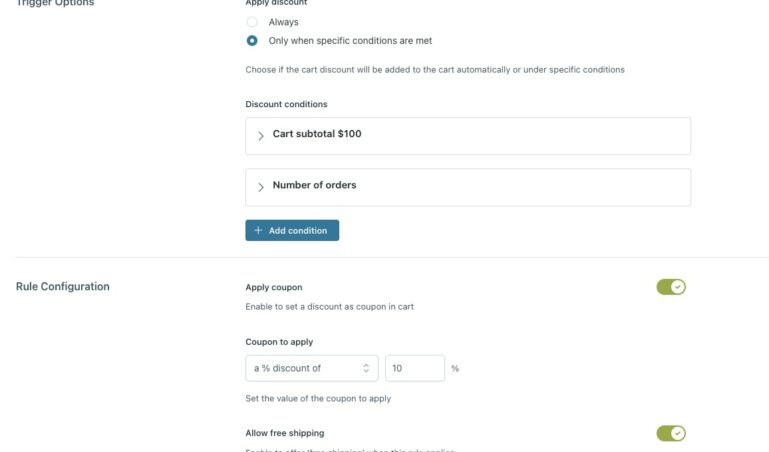Click the "Rule Configuration" section heading
769x452 pixels.
tap(63, 287)
